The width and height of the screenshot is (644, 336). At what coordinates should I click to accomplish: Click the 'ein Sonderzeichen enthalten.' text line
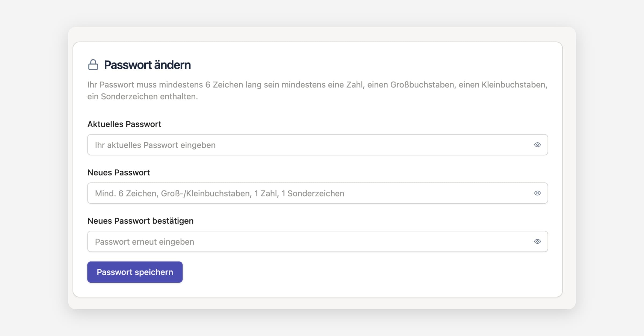pyautogui.click(x=142, y=97)
